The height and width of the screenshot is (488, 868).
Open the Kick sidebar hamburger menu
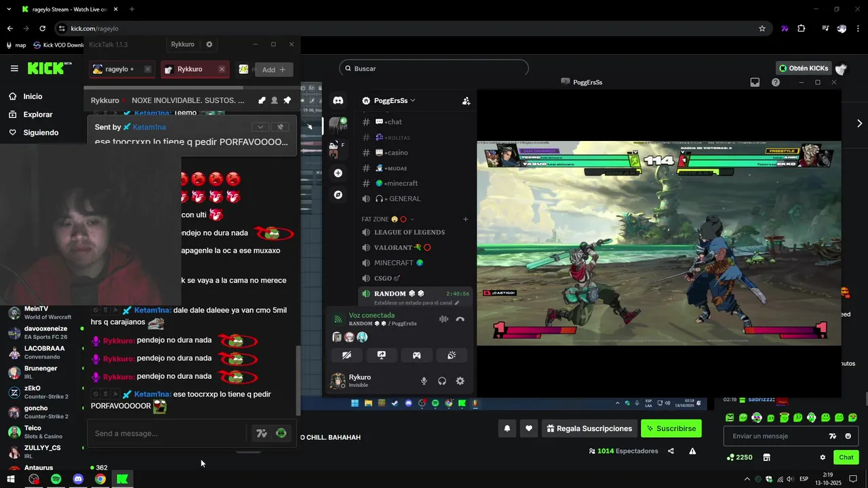pos(14,68)
